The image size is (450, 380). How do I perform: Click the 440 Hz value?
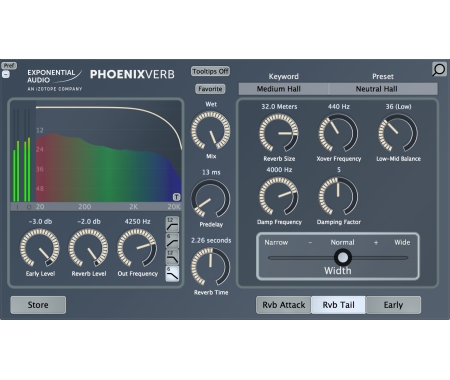click(339, 107)
